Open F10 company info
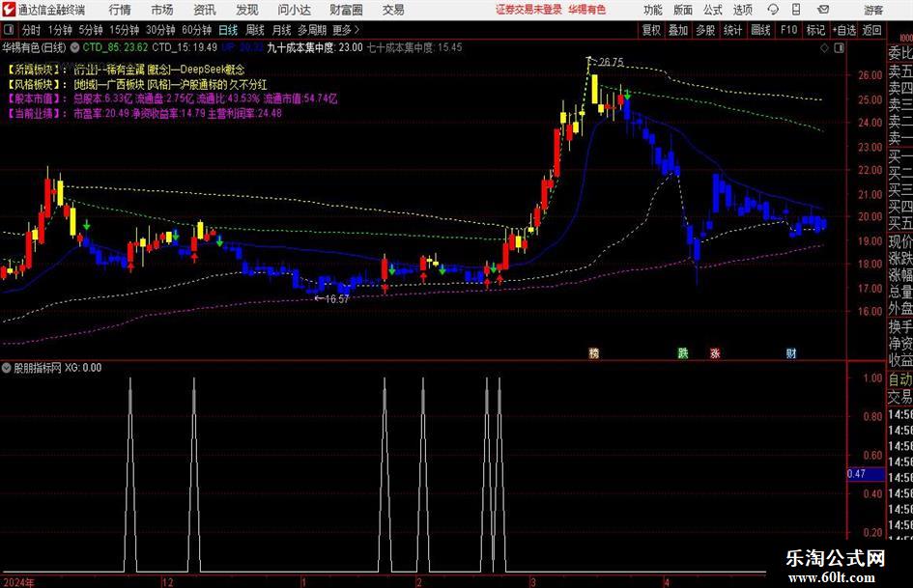Viewport: 913px width, 588px height. click(x=788, y=30)
